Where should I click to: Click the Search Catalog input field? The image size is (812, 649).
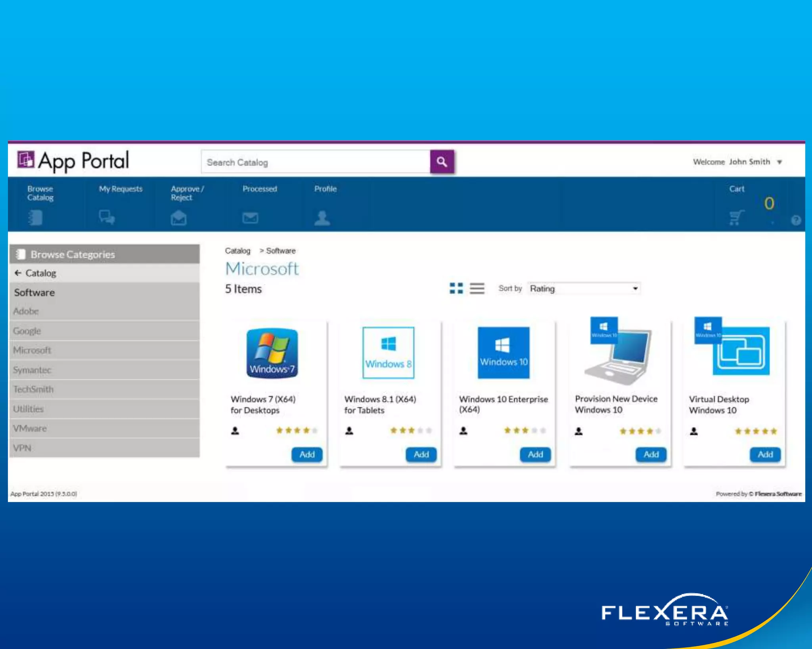[x=316, y=162]
